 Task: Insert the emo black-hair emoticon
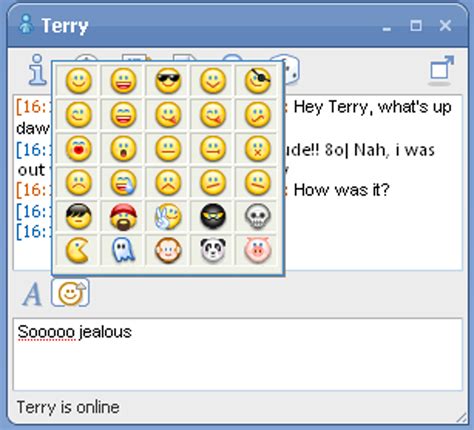(x=79, y=217)
